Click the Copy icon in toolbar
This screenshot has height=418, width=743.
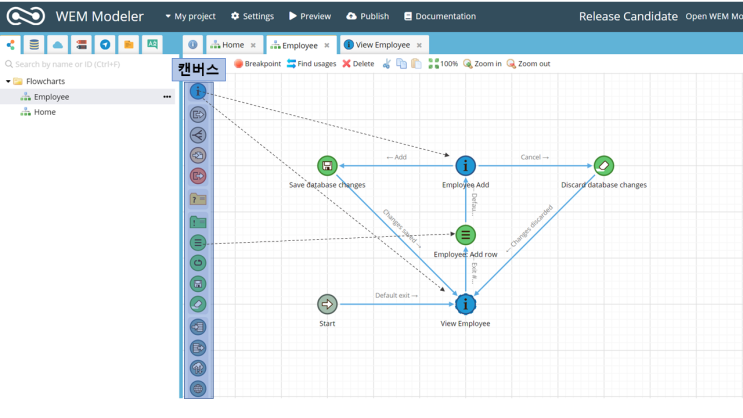pos(401,64)
